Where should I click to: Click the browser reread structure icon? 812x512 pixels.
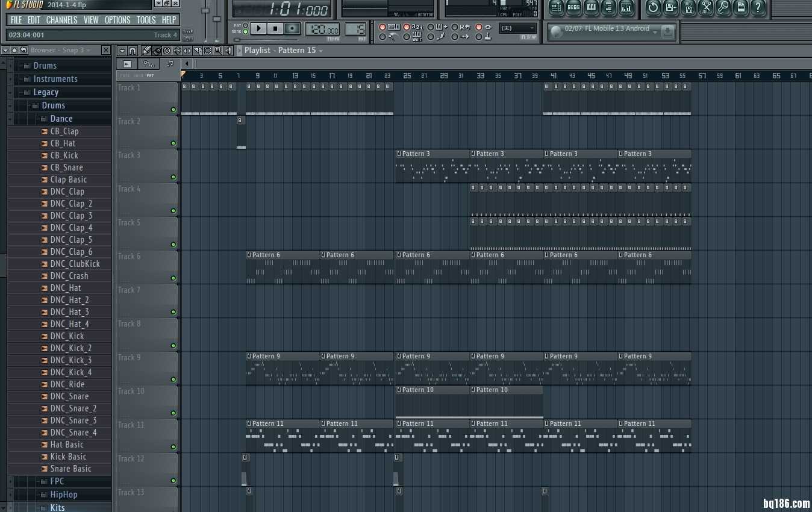pyautogui.click(x=23, y=50)
